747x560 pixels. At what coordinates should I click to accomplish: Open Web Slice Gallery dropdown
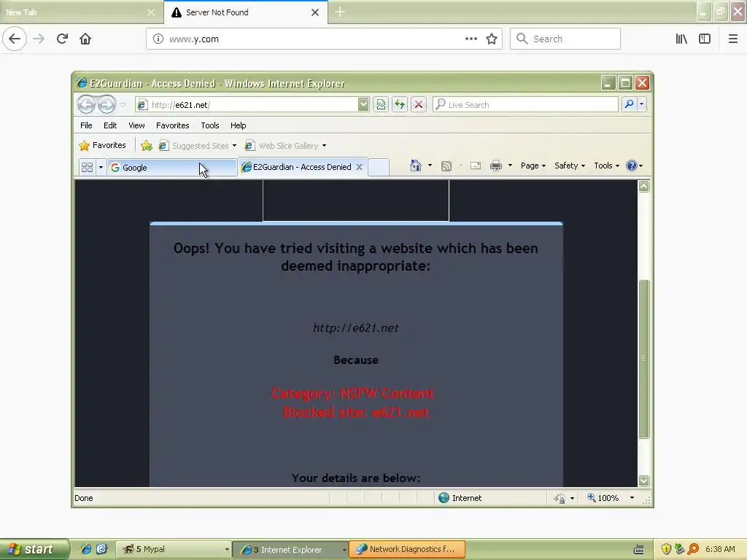(x=285, y=146)
